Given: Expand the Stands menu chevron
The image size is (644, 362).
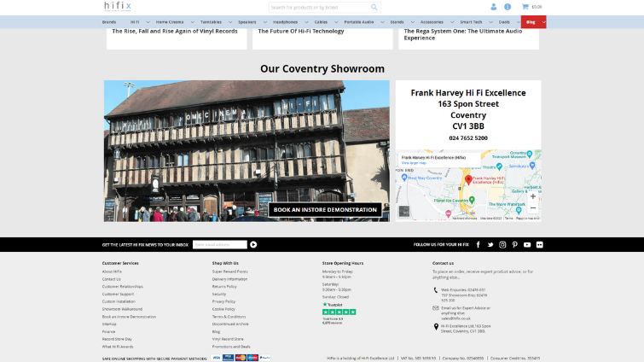Looking at the screenshot, I should click(412, 22).
